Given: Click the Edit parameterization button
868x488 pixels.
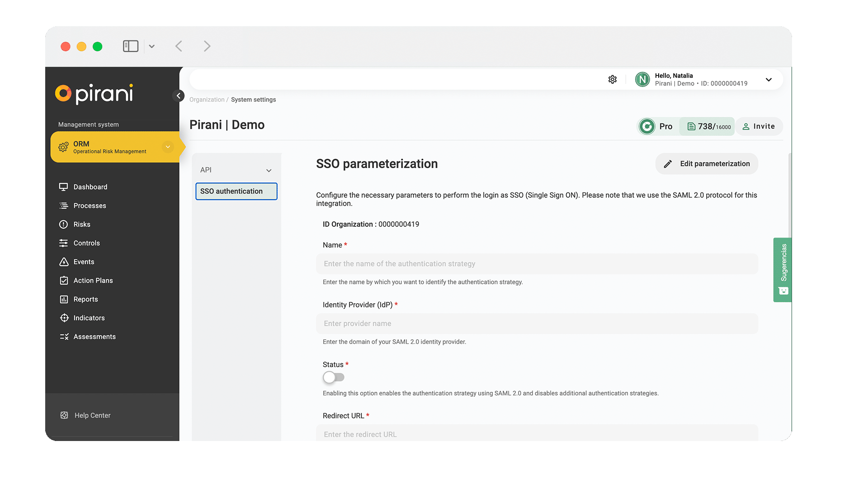Looking at the screenshot, I should [707, 164].
